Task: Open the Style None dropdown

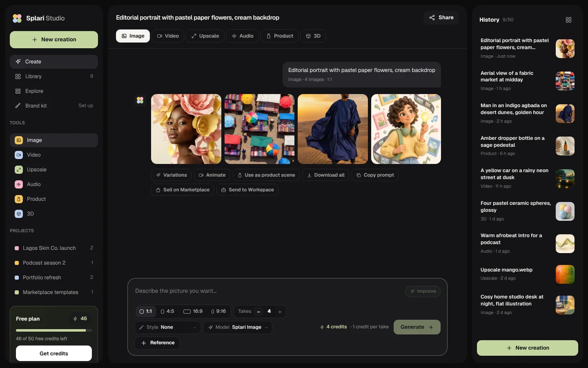Action: 167,327
